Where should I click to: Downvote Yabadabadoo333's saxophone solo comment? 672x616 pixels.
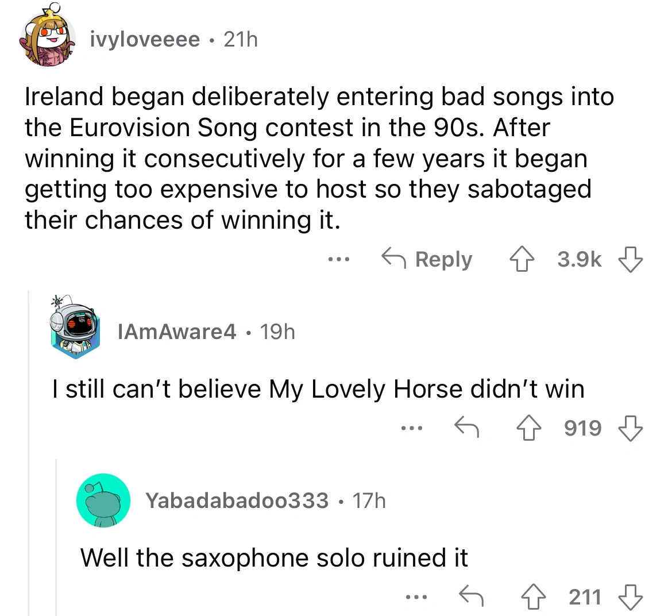(631, 596)
